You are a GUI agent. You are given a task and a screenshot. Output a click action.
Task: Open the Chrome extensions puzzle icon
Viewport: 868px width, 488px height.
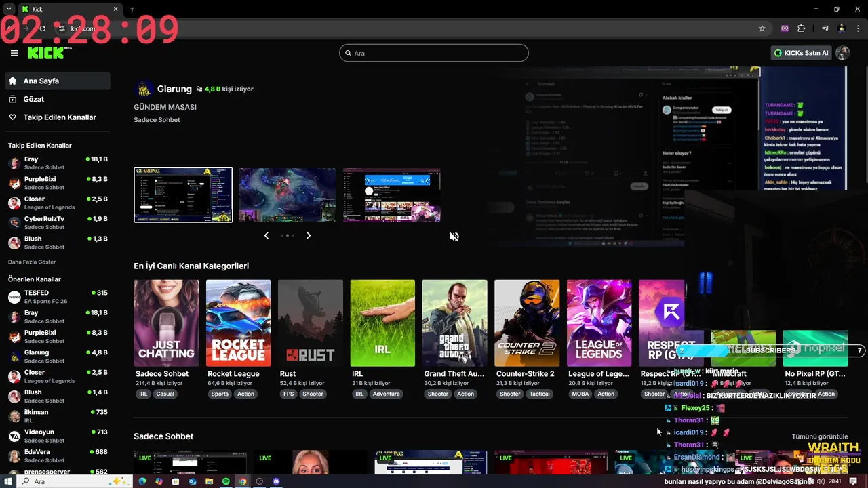tap(802, 28)
